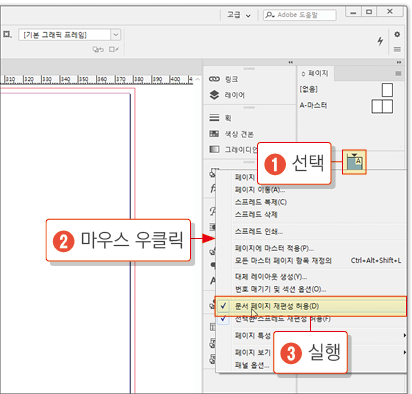
Task: Maximize the InDesign window
Action: (369, 12)
